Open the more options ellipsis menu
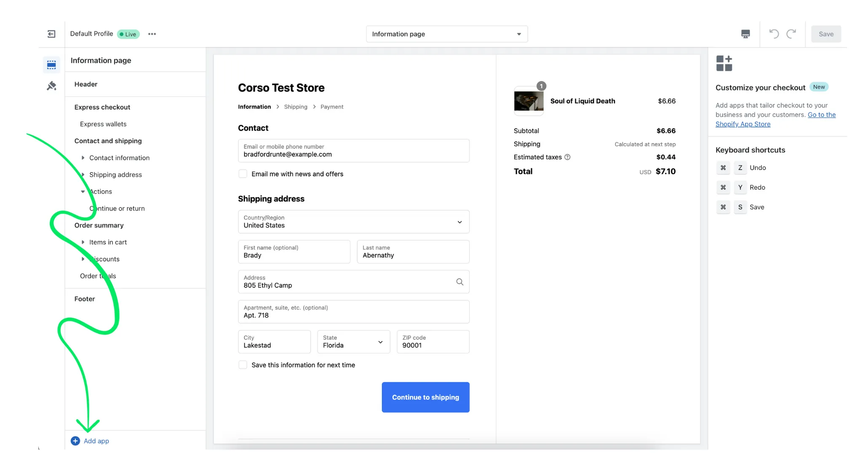This screenshot has width=868, height=471. pyautogui.click(x=152, y=34)
